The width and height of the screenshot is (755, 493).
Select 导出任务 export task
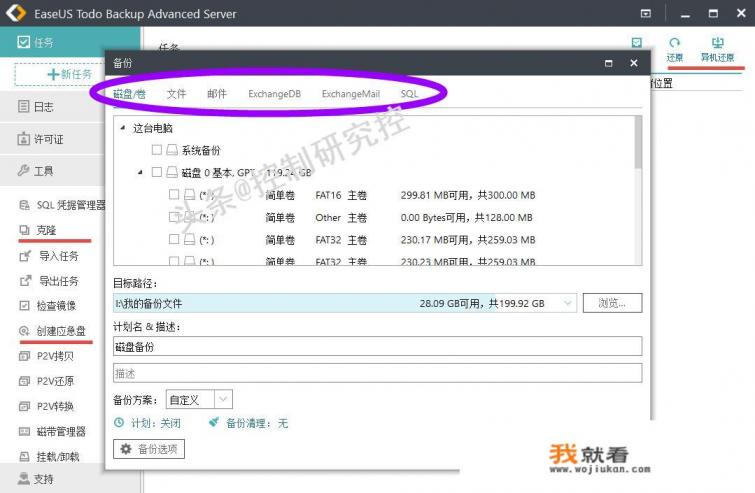click(x=49, y=281)
